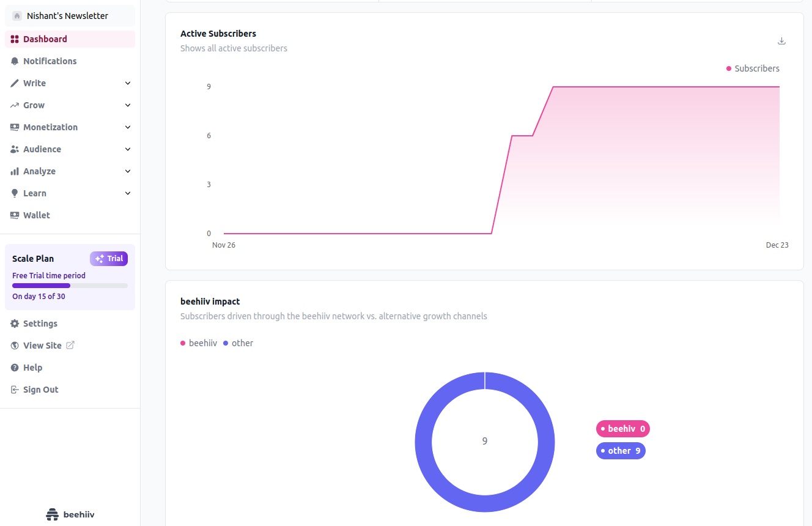Click the download icon for Active Subscribers chart
812x526 pixels.
click(781, 41)
